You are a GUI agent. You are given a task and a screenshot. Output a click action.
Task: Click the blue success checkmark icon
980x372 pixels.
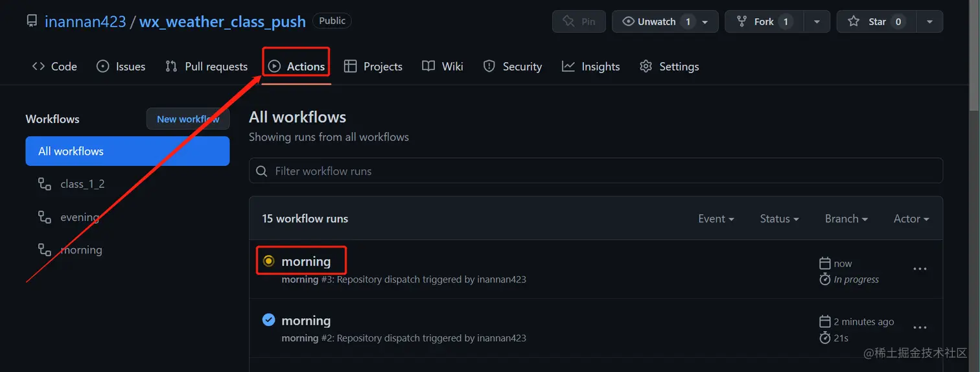coord(268,320)
